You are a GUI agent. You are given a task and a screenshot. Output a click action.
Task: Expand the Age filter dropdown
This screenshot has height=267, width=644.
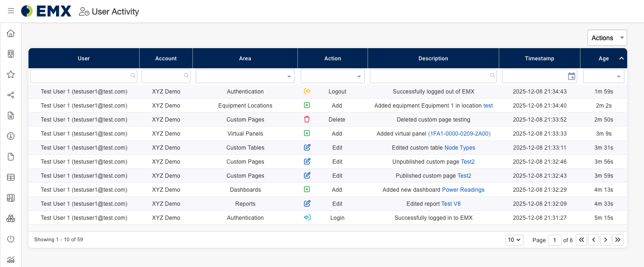pyautogui.click(x=603, y=76)
